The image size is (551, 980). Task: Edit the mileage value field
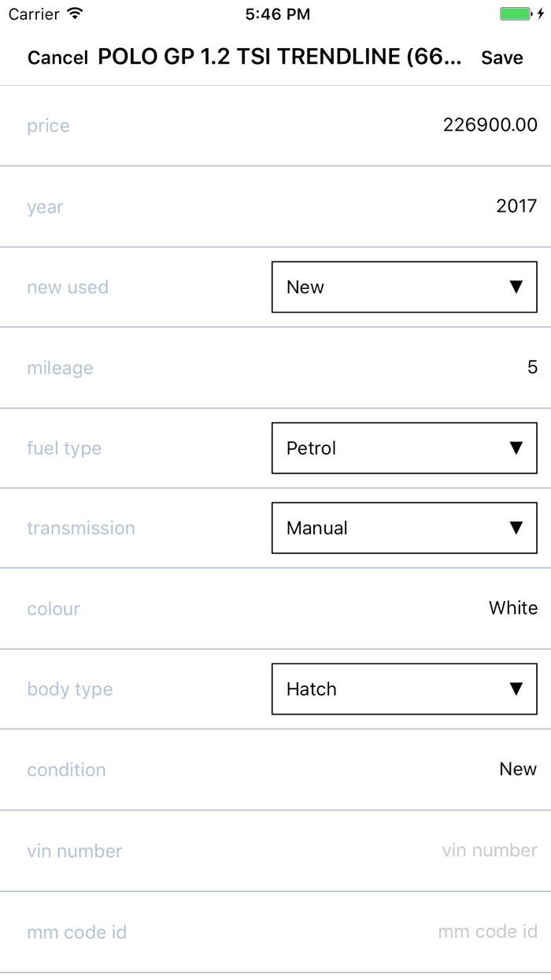(532, 368)
